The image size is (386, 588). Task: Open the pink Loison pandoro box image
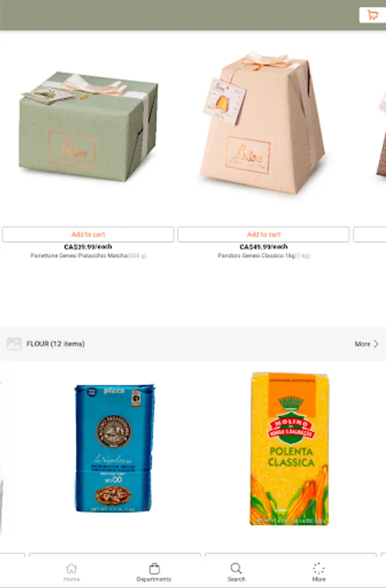point(263,123)
